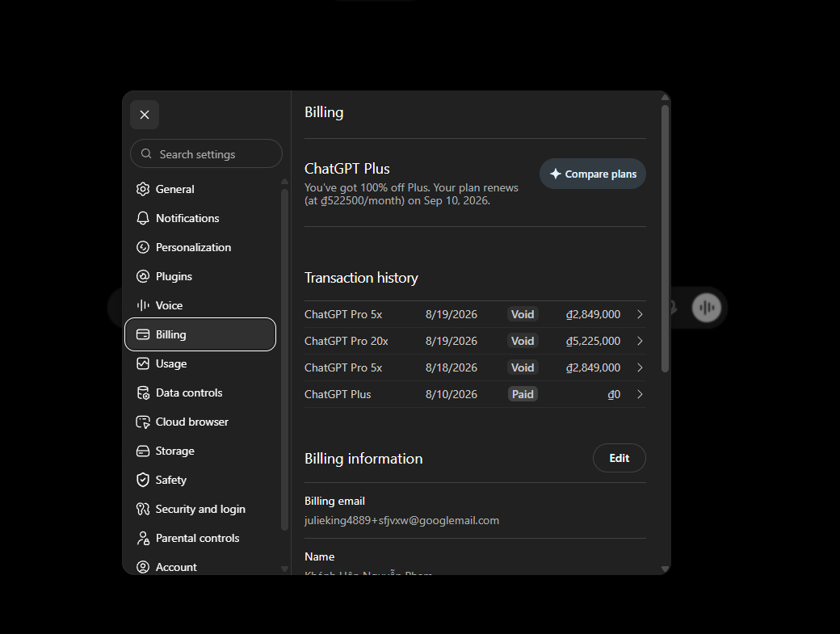Open Security and login settings

200,509
